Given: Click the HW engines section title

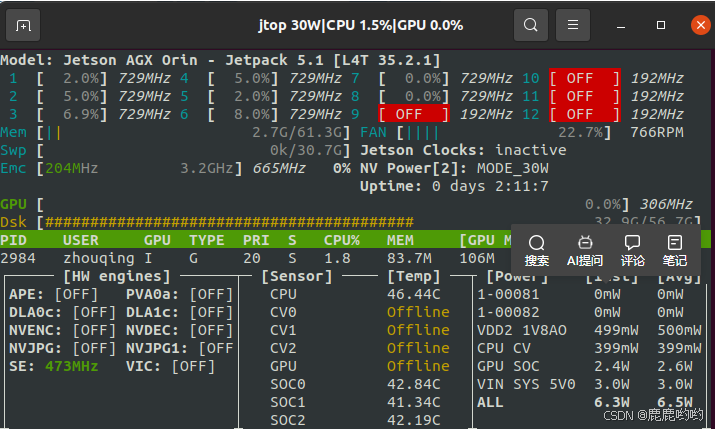Looking at the screenshot, I should 117,276.
